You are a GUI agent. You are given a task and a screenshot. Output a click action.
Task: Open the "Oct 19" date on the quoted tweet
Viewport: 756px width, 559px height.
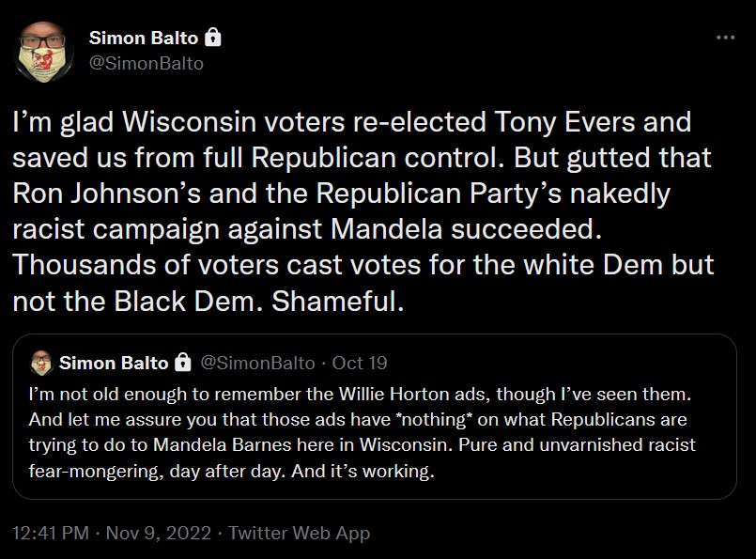(x=360, y=363)
